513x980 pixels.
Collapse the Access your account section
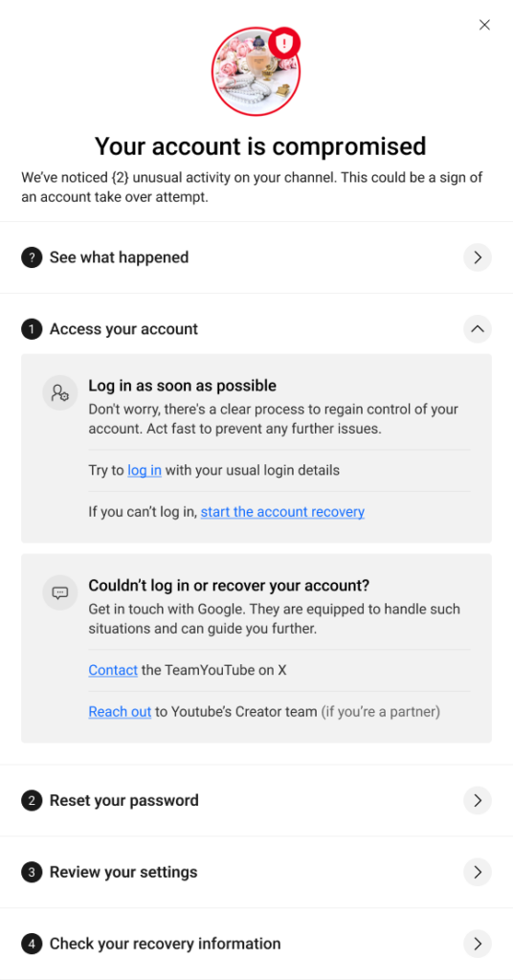point(478,329)
